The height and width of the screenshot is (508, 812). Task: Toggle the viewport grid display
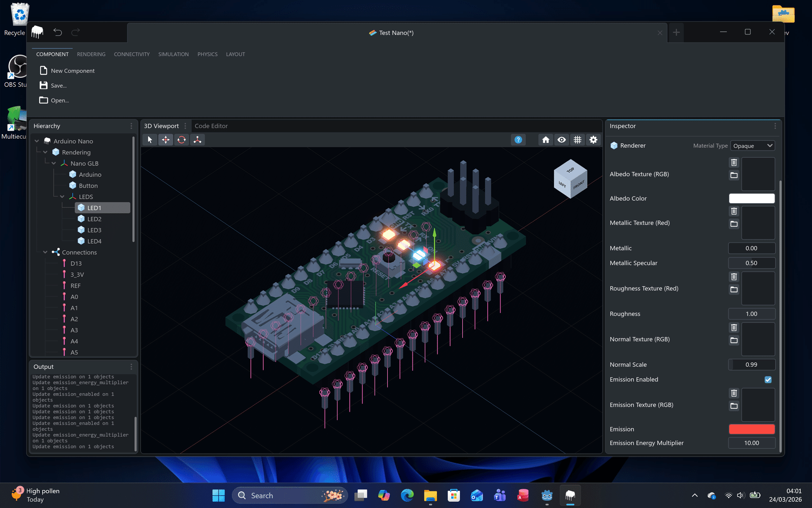coord(578,140)
